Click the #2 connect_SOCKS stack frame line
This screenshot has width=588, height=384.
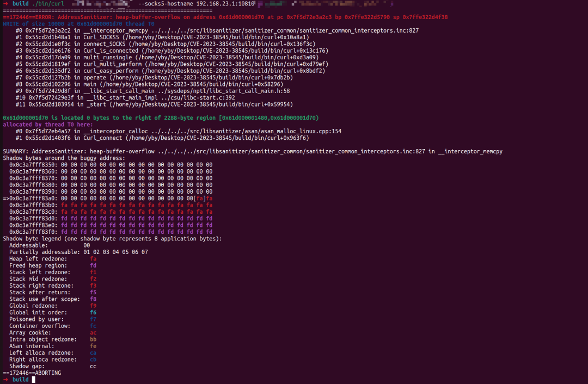(166, 44)
